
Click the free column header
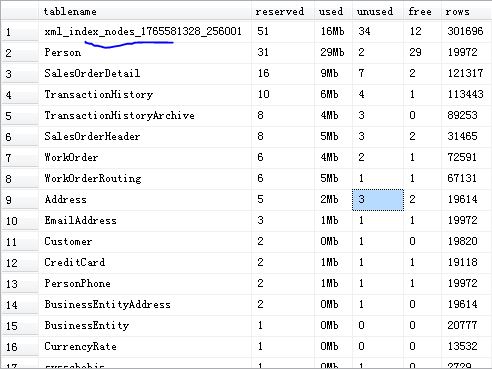click(422, 11)
